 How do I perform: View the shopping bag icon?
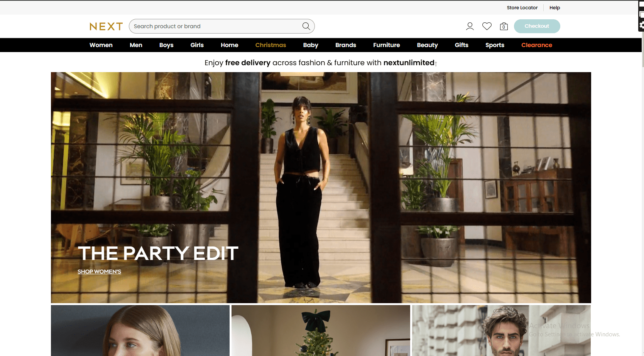(504, 26)
